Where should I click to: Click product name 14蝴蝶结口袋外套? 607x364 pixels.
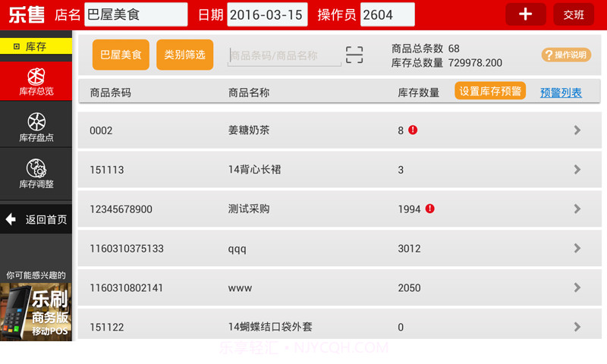pos(270,327)
